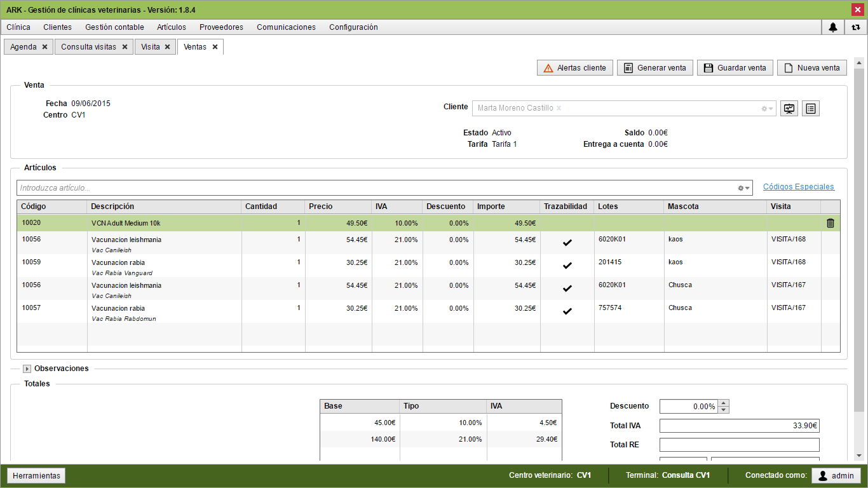Close the Consulta visitas tab
Screen dimensions: 868x488
pos(125,47)
